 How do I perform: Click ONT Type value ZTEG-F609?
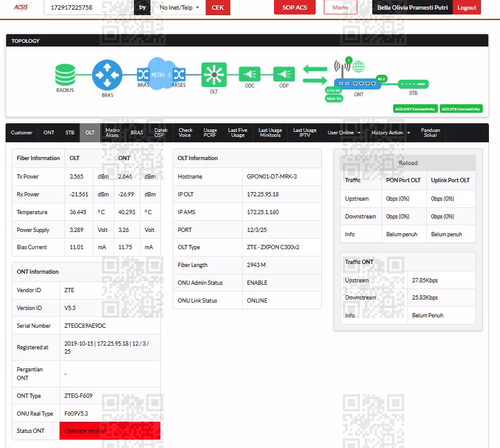[78, 396]
